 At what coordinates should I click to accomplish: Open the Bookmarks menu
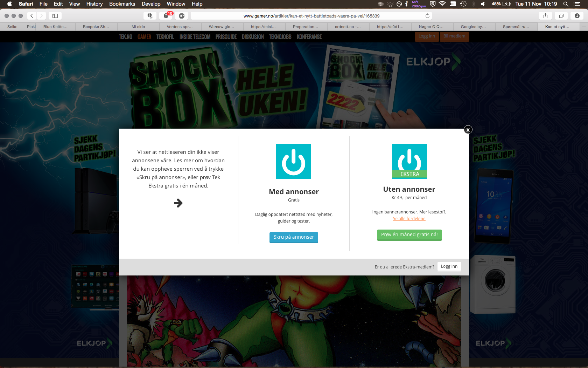tap(122, 4)
